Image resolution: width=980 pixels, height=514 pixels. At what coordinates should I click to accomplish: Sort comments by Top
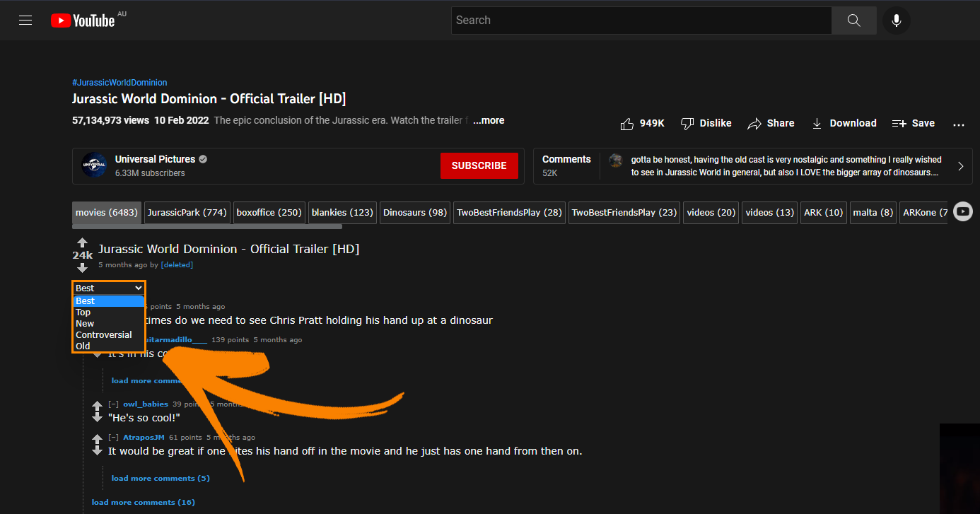coord(109,313)
